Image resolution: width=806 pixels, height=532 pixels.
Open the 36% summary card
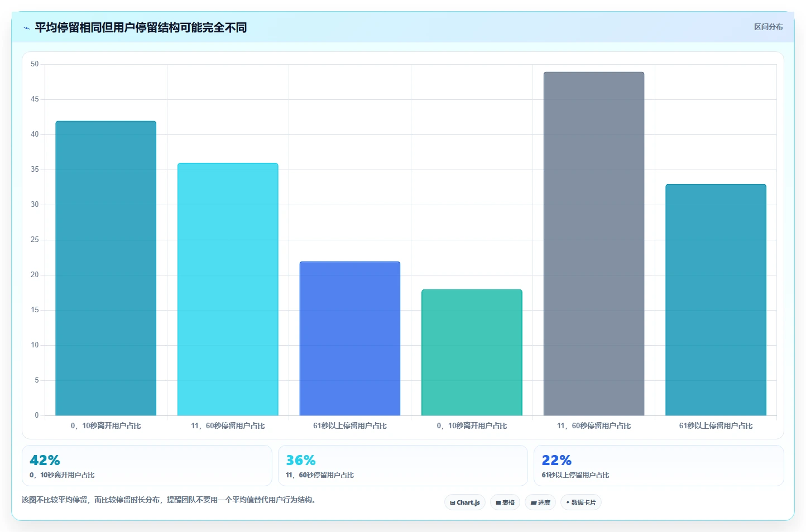point(403,466)
